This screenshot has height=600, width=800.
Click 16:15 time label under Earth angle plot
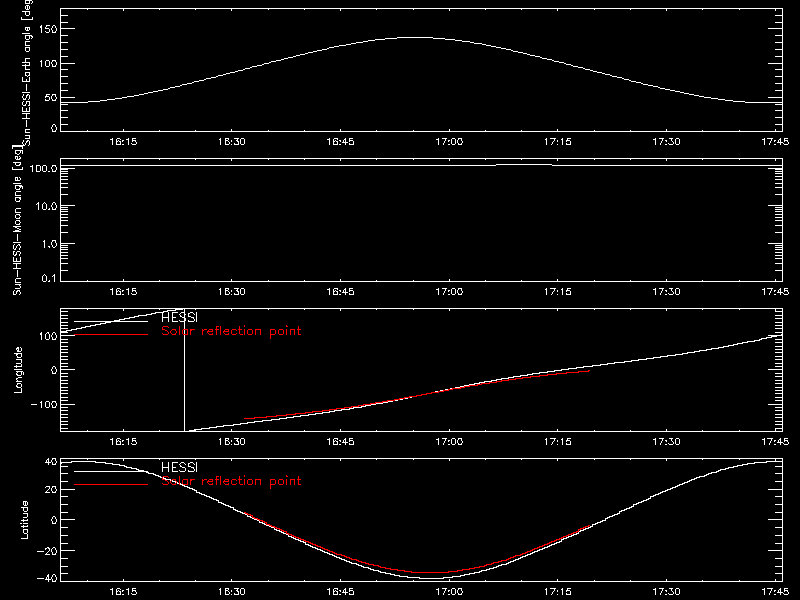coord(123,142)
